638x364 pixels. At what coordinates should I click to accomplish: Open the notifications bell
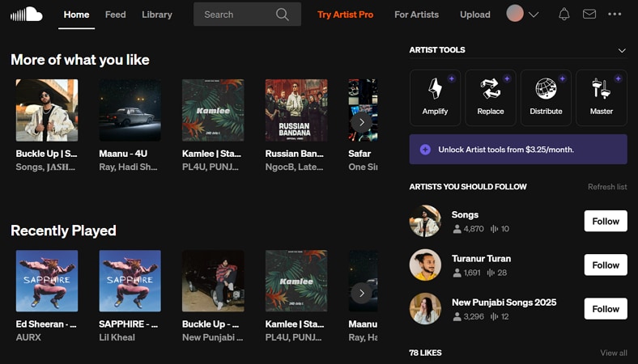pos(564,15)
